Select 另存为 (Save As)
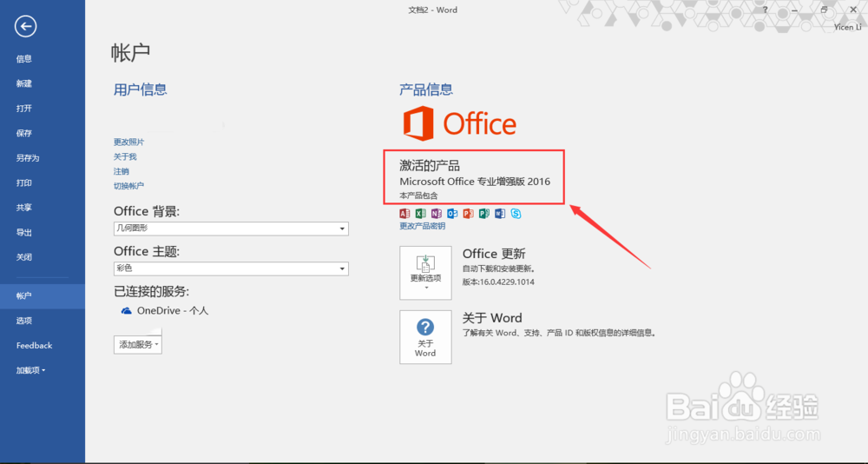 click(28, 158)
